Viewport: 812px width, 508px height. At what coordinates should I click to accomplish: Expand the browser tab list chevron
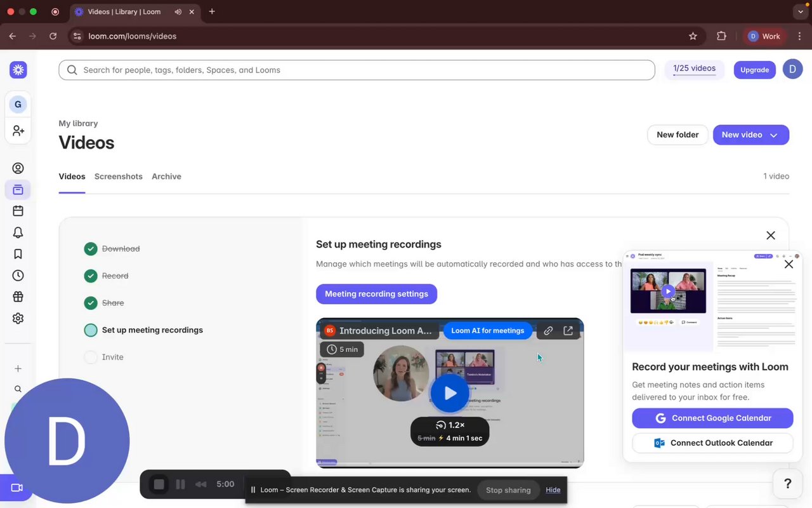click(799, 11)
